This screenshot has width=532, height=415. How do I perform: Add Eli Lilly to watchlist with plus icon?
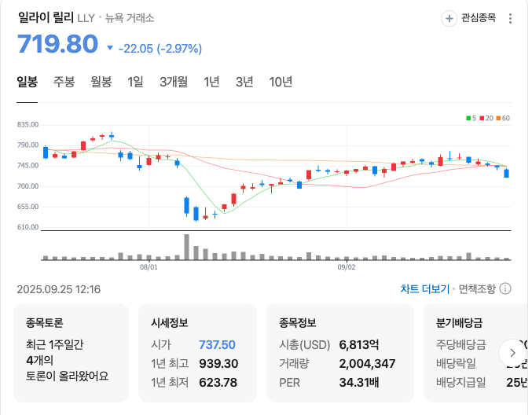pos(449,18)
